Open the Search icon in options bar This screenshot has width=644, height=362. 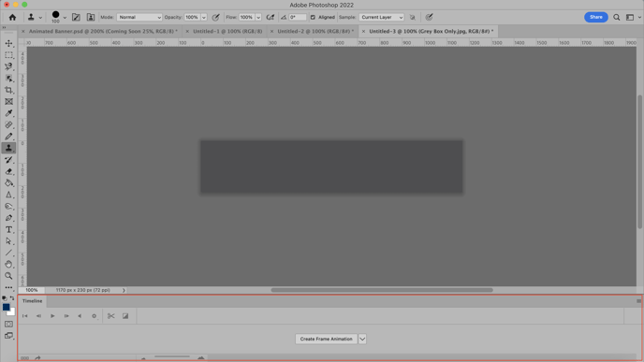pos(617,17)
